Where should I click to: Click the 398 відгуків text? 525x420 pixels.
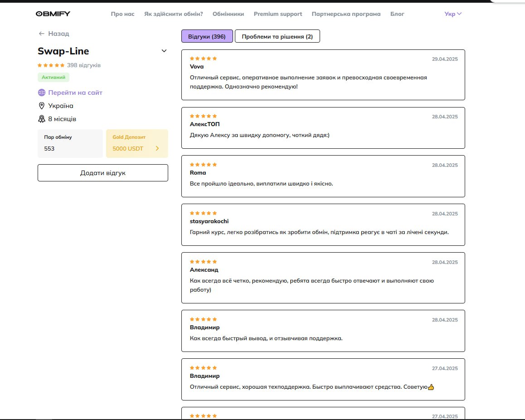click(84, 65)
